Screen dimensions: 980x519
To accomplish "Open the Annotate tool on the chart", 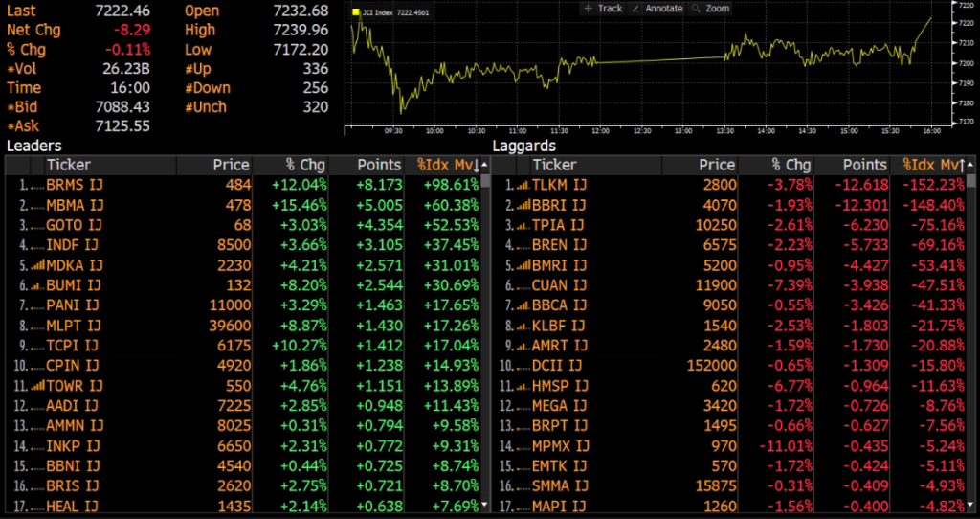I will point(657,8).
